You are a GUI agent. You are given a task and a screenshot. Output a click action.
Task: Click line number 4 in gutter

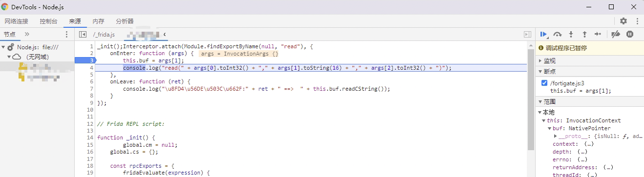91,68
